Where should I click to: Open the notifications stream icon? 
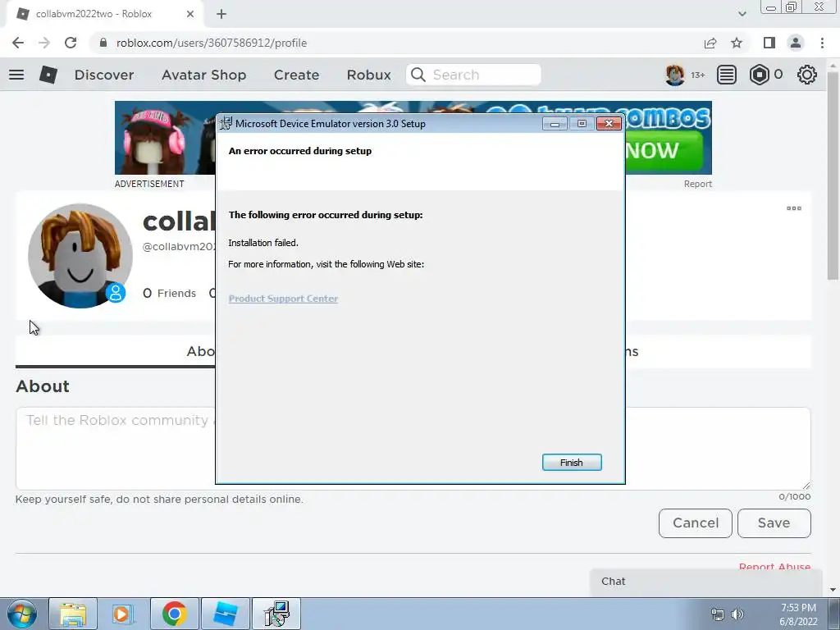pos(727,75)
